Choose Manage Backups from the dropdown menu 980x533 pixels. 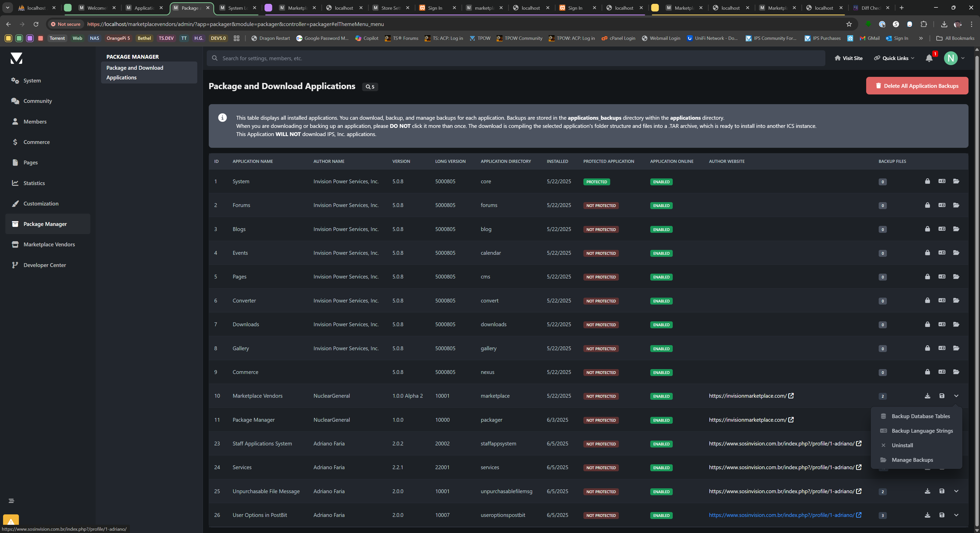point(916,459)
